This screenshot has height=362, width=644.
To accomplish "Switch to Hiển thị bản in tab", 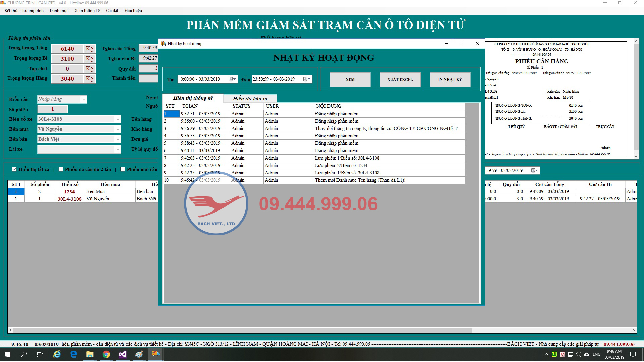I will coord(250,99).
